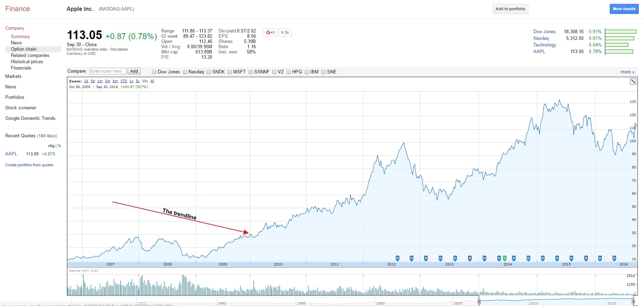644x306 pixels.
Task: Click the first dividend D marker near 2012
Action: 398,258
